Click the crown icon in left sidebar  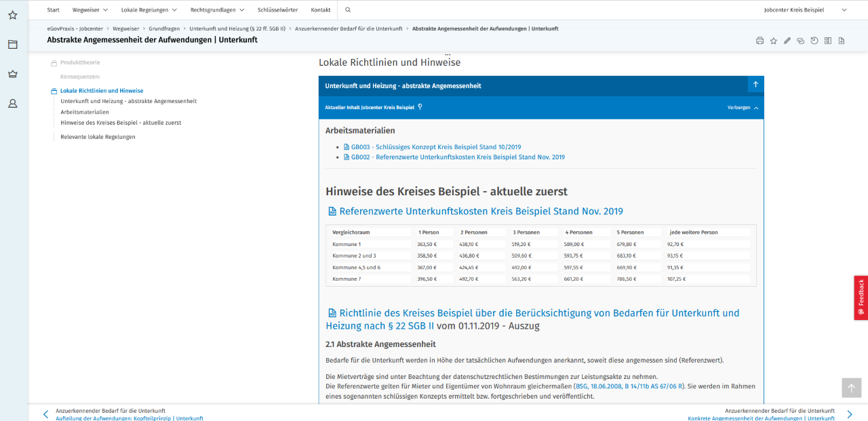[13, 74]
